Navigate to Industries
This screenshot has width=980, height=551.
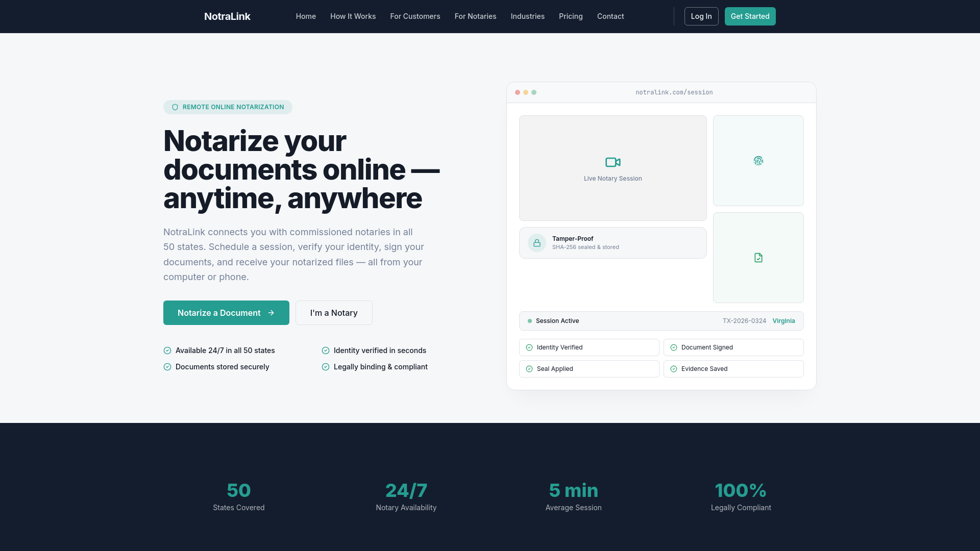coord(527,16)
